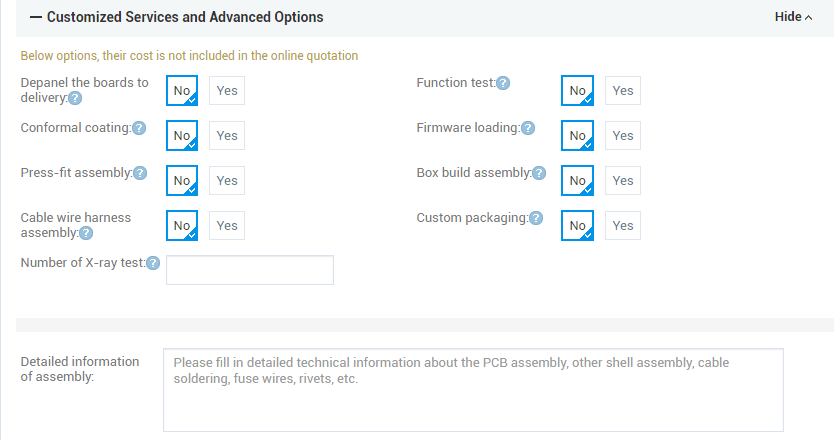Focus the Number of X-ray test field
Screen dimensions: 834x440
point(250,270)
